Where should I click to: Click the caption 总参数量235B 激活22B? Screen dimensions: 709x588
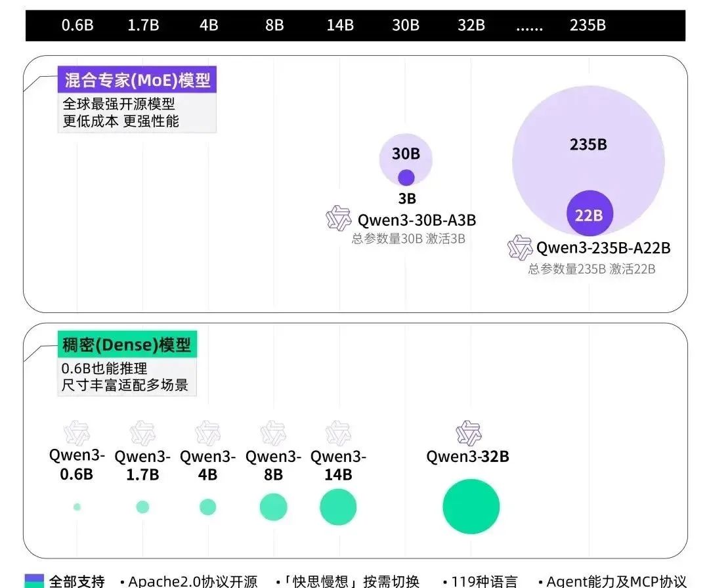pyautogui.click(x=591, y=269)
